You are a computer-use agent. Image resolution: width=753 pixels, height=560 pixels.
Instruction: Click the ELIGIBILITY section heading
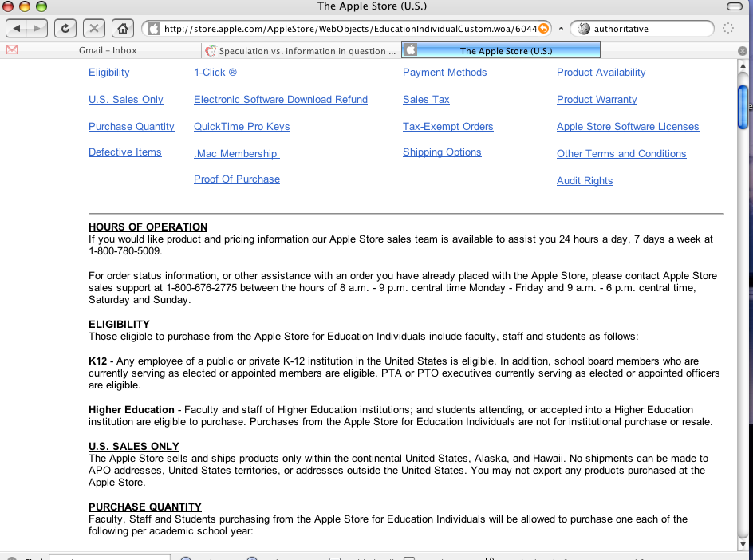119,324
